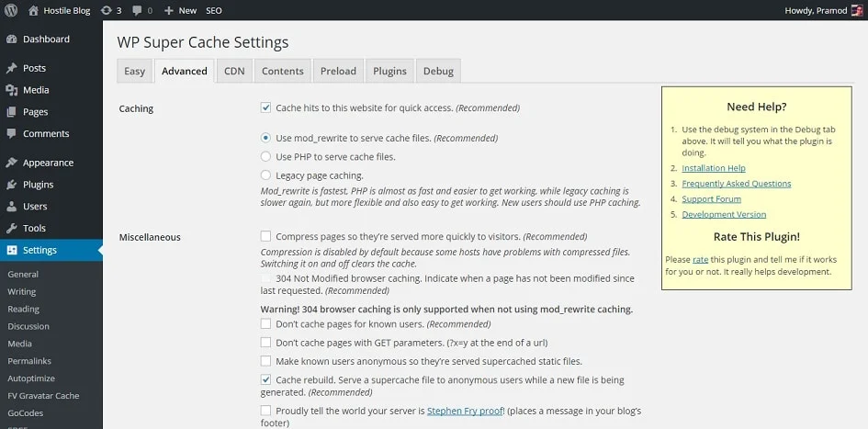Click the WordPress logo icon

(x=11, y=10)
